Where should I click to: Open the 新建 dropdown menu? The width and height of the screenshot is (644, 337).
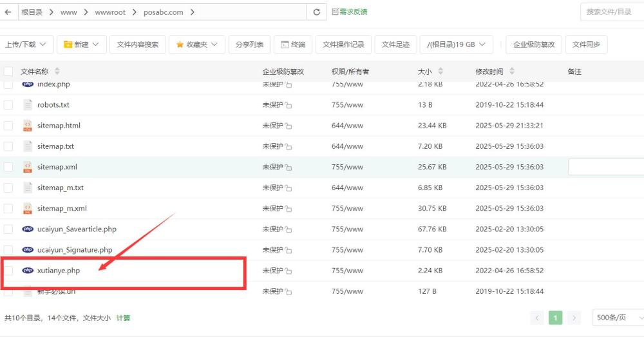[x=81, y=44]
